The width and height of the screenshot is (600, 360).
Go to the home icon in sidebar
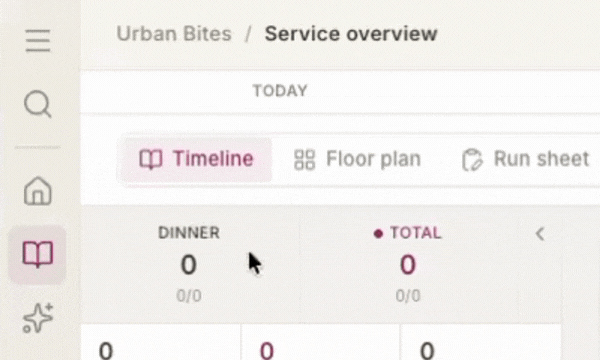point(38,191)
